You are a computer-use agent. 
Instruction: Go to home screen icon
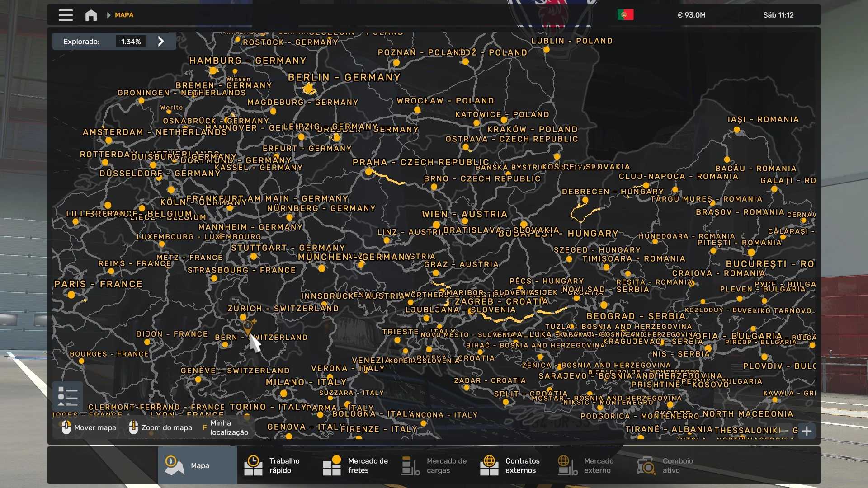91,15
